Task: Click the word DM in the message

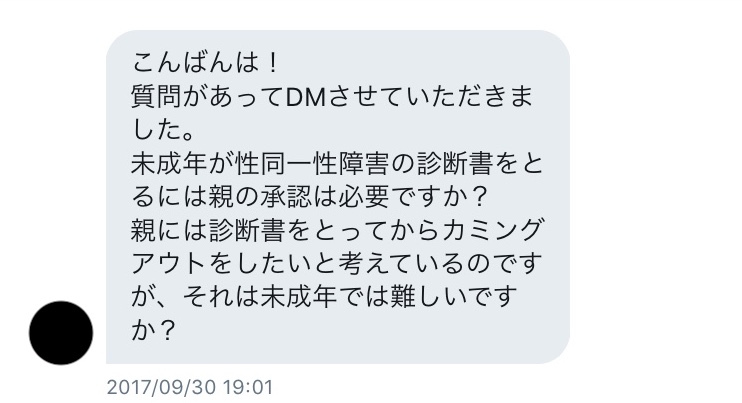Action: (306, 97)
